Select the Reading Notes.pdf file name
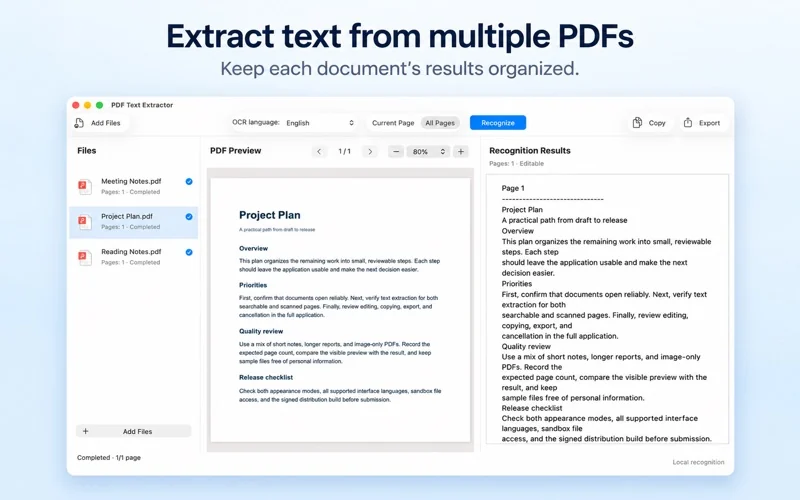 pos(131,252)
